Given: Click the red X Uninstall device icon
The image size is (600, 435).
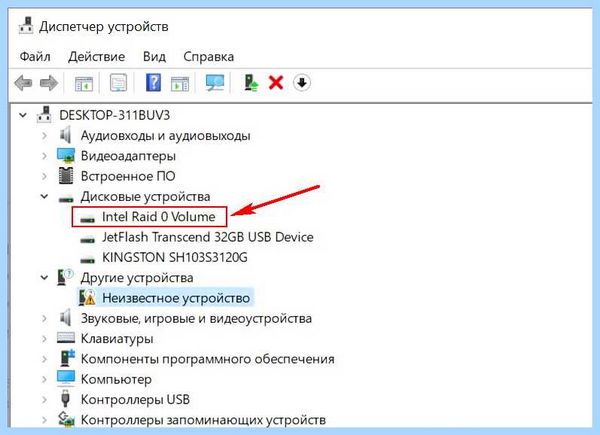Looking at the screenshot, I should 276,83.
